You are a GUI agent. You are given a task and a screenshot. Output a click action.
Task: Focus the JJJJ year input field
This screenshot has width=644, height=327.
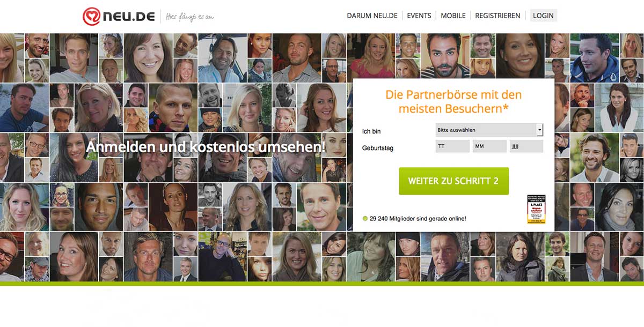pyautogui.click(x=526, y=146)
